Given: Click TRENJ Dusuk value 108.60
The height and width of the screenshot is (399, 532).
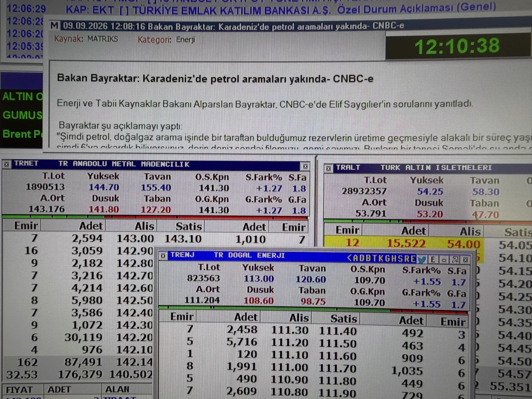Looking at the screenshot, I should click(x=259, y=301).
